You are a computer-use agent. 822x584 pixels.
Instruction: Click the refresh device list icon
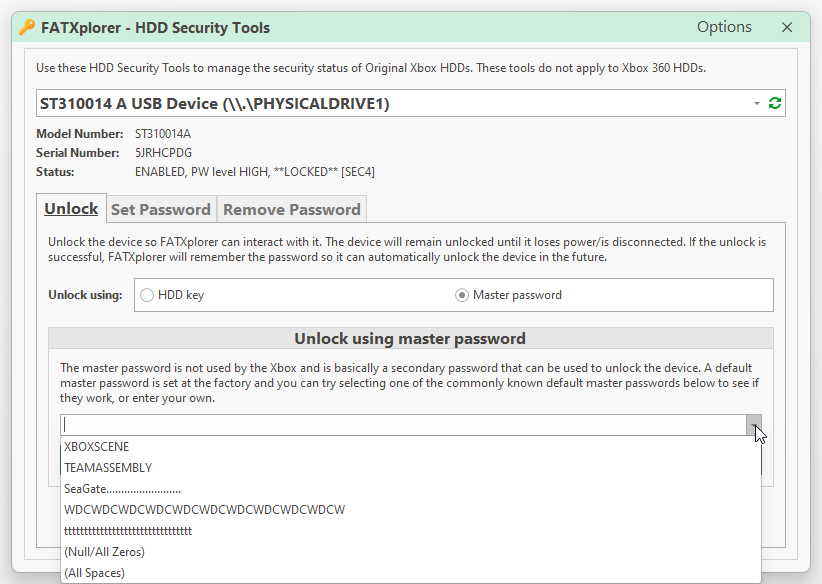pyautogui.click(x=774, y=104)
